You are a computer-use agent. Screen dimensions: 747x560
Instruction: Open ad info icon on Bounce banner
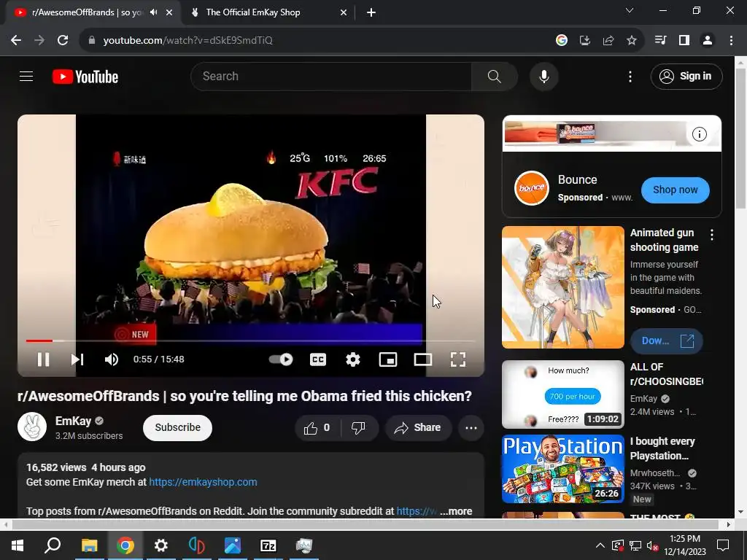coord(700,134)
